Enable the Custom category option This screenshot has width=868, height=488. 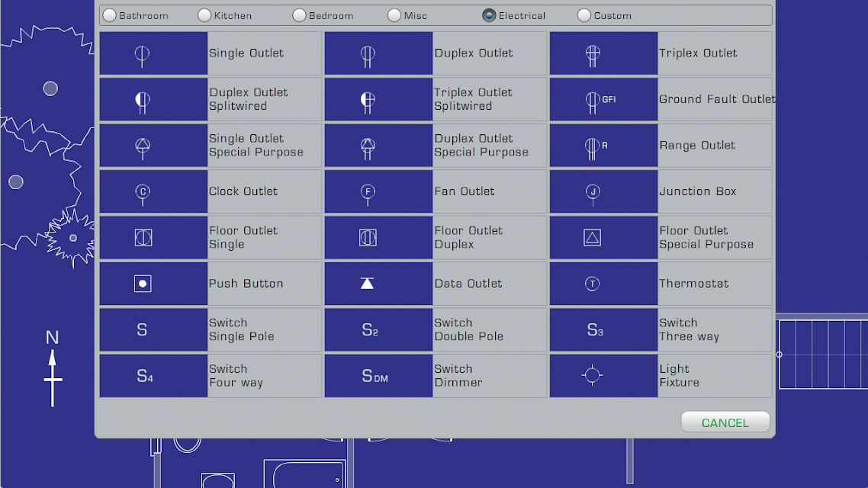pyautogui.click(x=584, y=15)
